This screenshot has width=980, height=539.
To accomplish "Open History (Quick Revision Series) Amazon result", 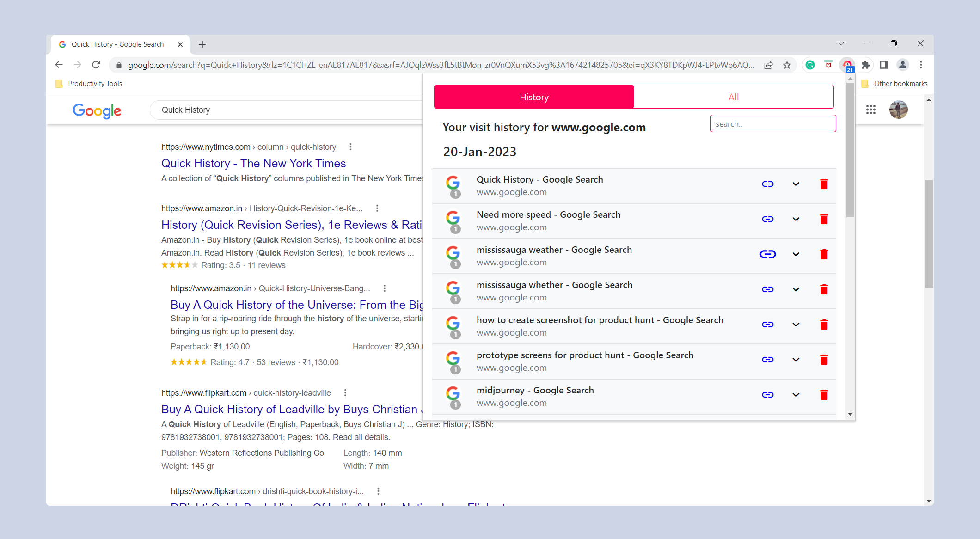I will (x=292, y=225).
